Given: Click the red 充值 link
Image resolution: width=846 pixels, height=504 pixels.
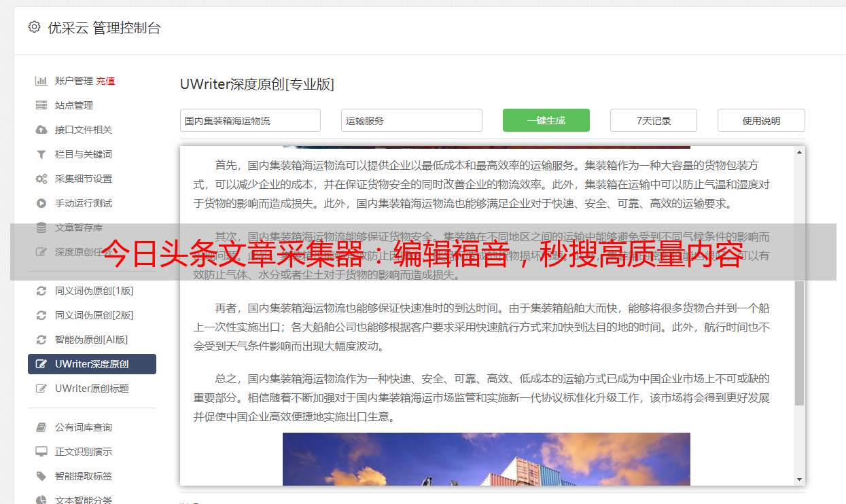Looking at the screenshot, I should [105, 81].
